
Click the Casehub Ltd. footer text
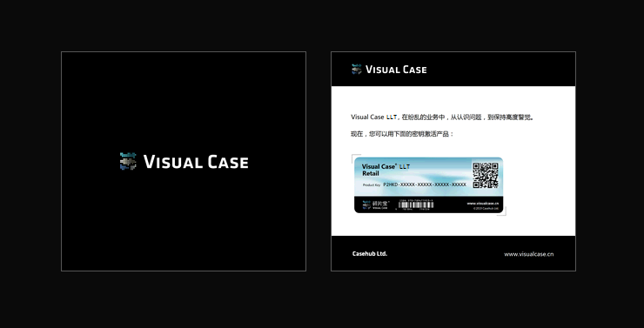pyautogui.click(x=370, y=254)
